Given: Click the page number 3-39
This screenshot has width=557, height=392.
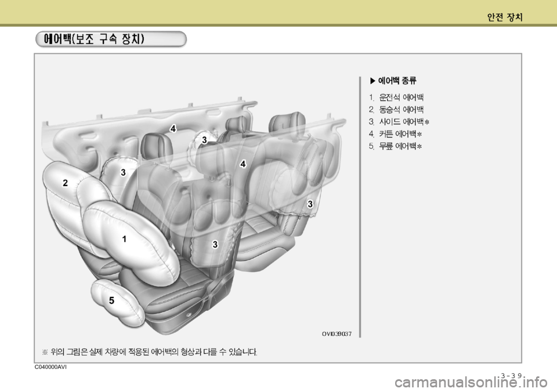Looking at the screenshot, I should tap(512, 376).
